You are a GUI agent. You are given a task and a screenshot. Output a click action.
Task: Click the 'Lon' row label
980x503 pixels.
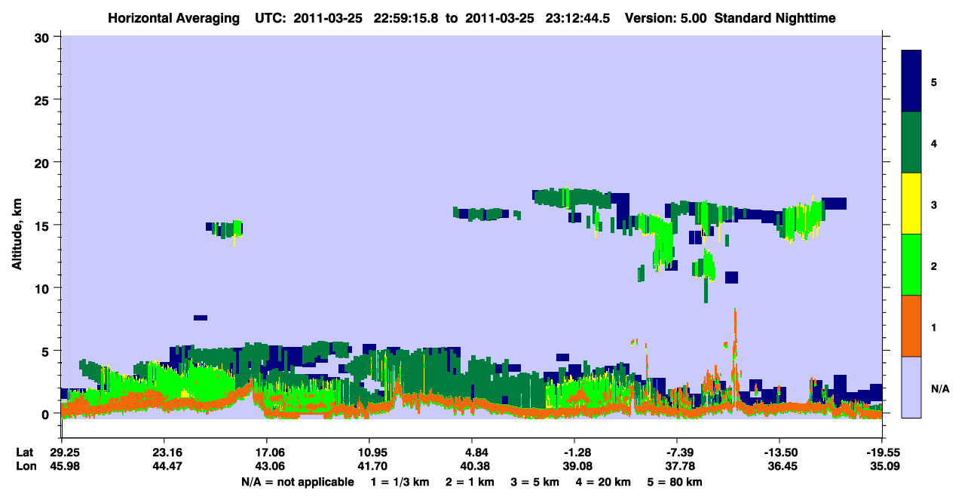25,466
